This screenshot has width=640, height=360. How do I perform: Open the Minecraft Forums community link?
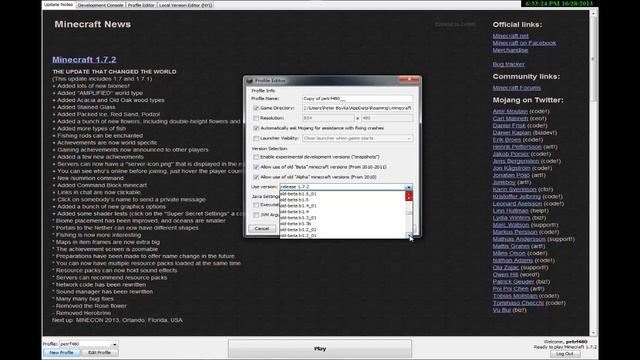pyautogui.click(x=516, y=88)
